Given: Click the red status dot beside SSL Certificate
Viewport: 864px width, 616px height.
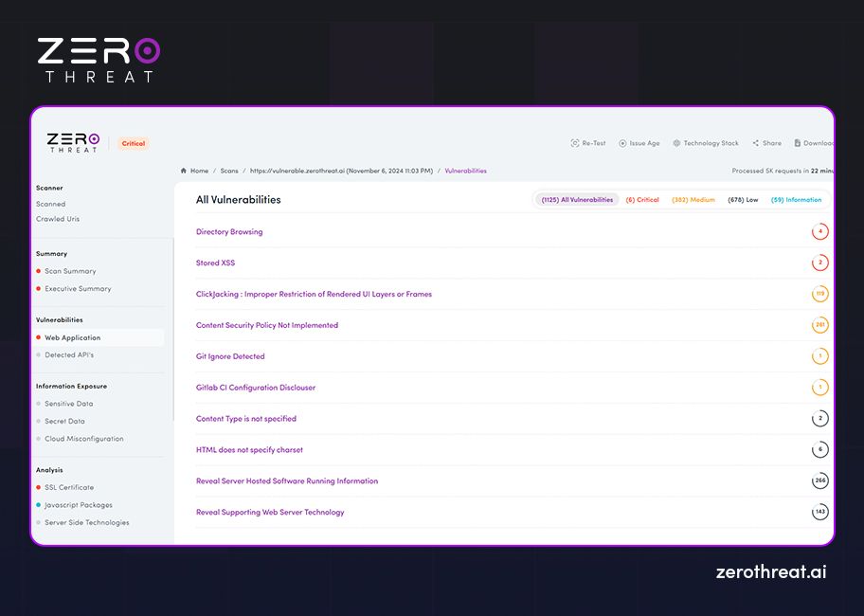Looking at the screenshot, I should tap(38, 487).
